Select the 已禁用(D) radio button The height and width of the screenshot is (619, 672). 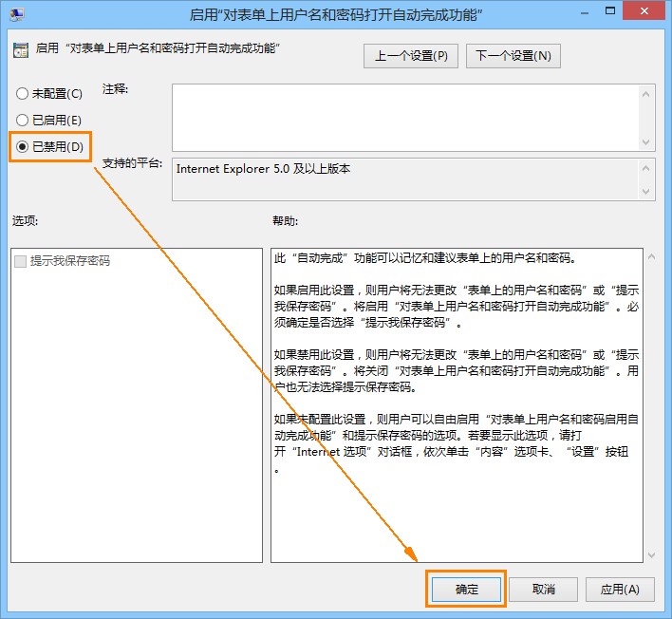(x=49, y=146)
